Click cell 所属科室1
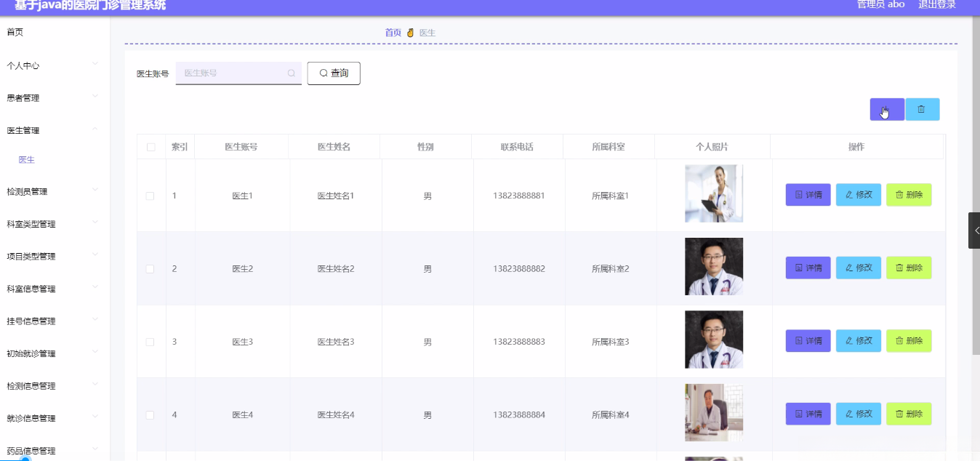 tap(611, 196)
